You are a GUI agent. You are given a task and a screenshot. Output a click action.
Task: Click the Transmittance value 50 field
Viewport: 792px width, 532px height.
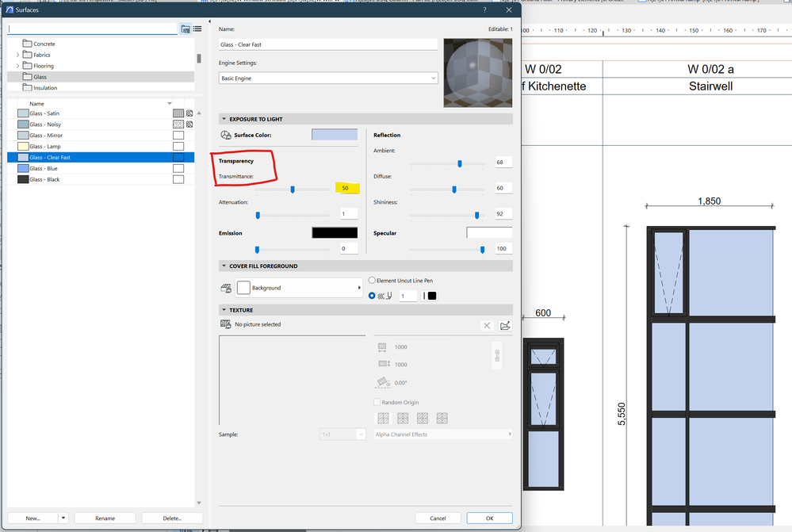pos(347,188)
